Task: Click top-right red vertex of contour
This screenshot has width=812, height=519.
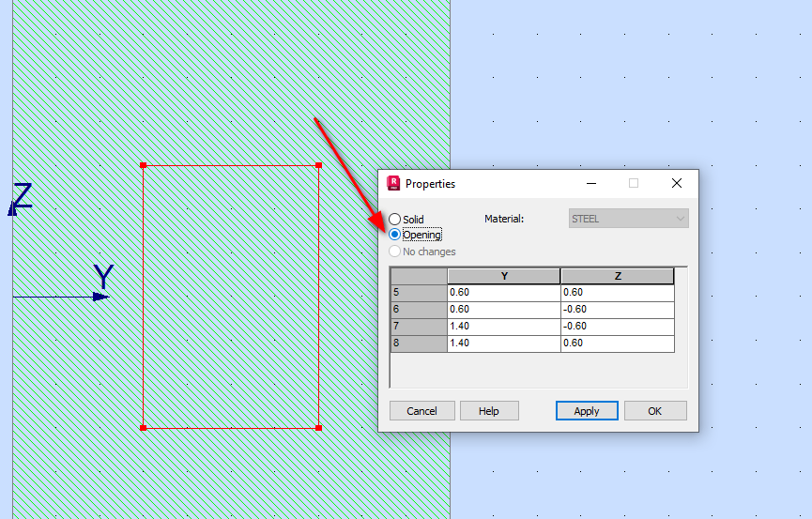Action: tap(318, 165)
